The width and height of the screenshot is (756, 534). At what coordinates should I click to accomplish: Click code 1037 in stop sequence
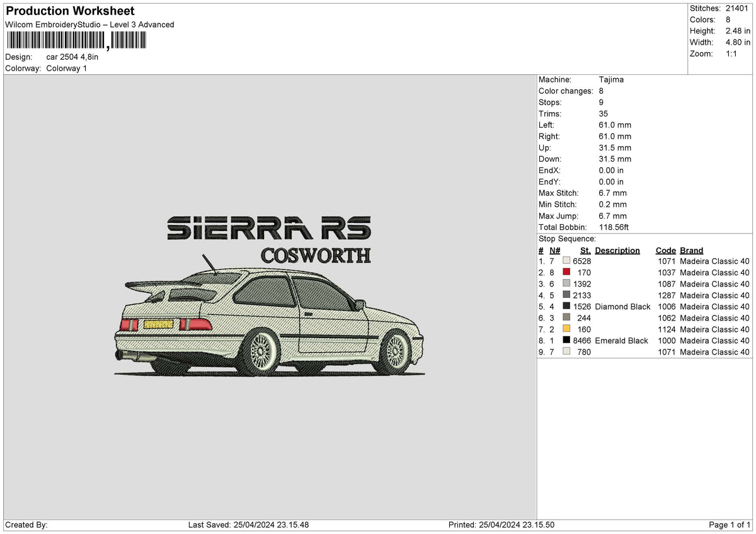[667, 273]
